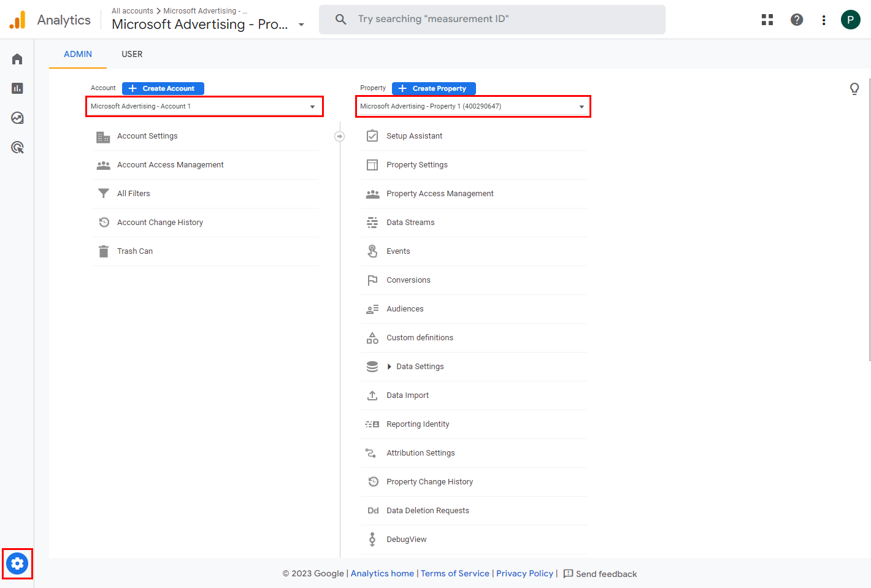The height and width of the screenshot is (588, 871).
Task: Open the Account selector dropdown
Action: pos(204,107)
